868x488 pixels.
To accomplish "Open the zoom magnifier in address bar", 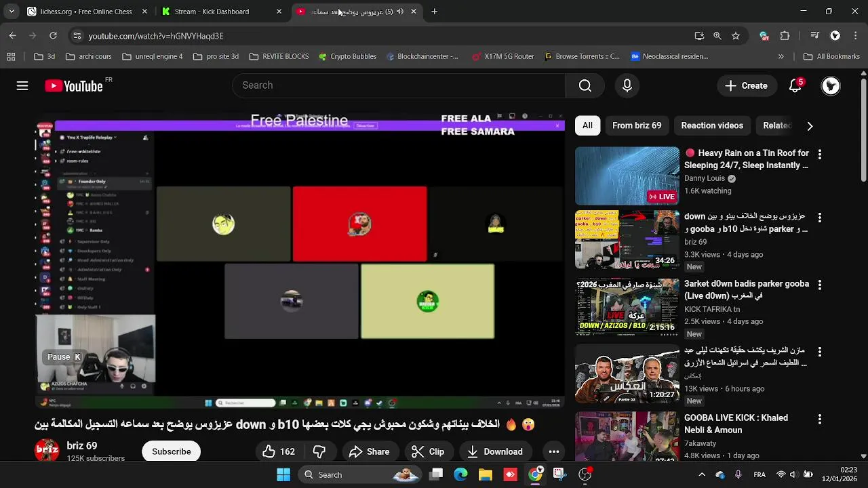I will (717, 36).
